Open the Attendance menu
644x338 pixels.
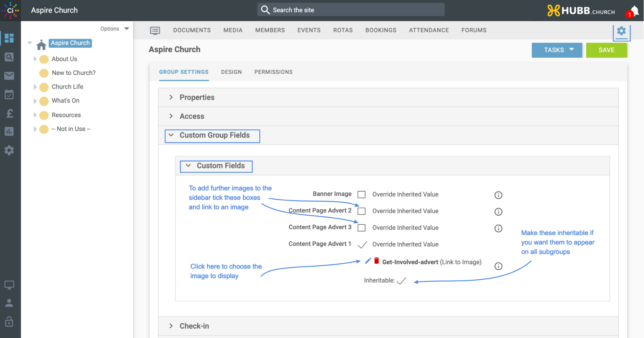tap(429, 30)
